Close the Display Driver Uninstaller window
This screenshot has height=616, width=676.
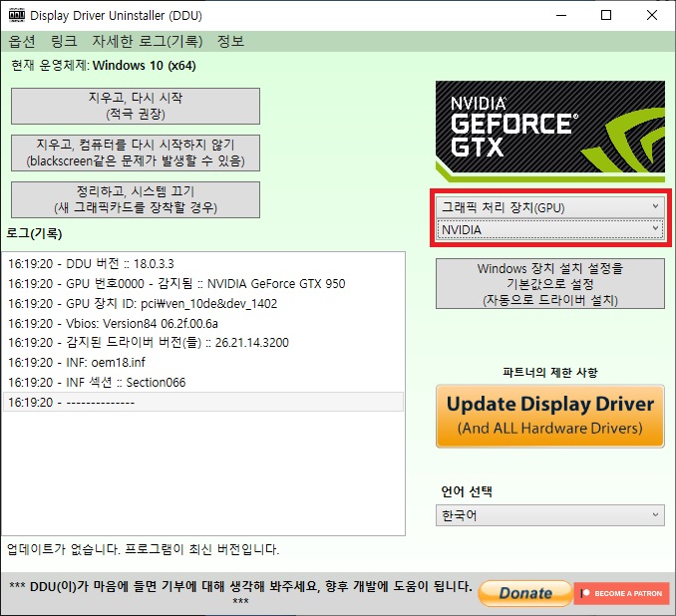(652, 15)
